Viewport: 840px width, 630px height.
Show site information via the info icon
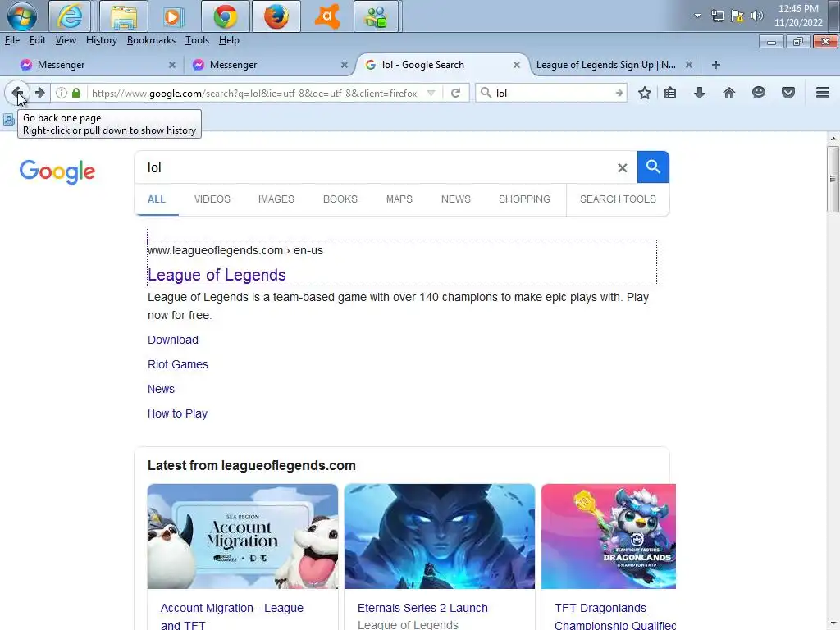(62, 93)
